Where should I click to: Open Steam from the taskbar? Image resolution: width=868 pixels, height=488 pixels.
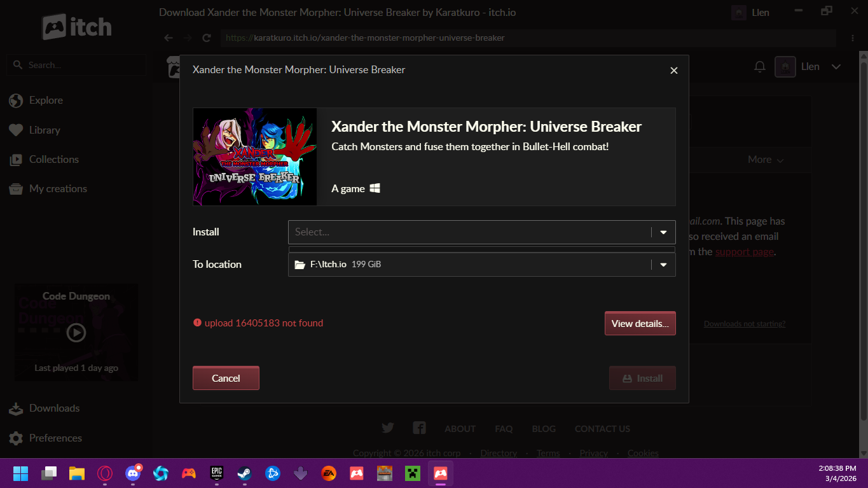(x=245, y=473)
